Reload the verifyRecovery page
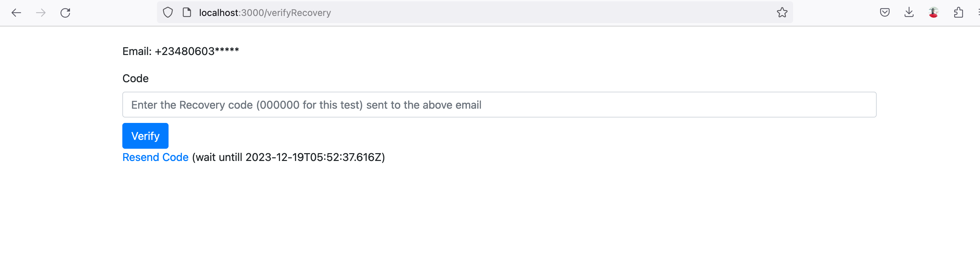This screenshot has height=254, width=980. pos(66,13)
